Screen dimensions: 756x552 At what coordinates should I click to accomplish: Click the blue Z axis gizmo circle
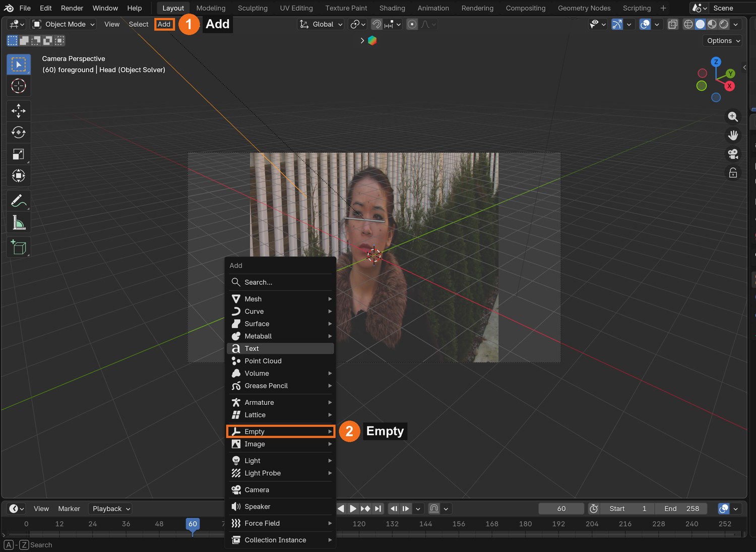point(716,62)
